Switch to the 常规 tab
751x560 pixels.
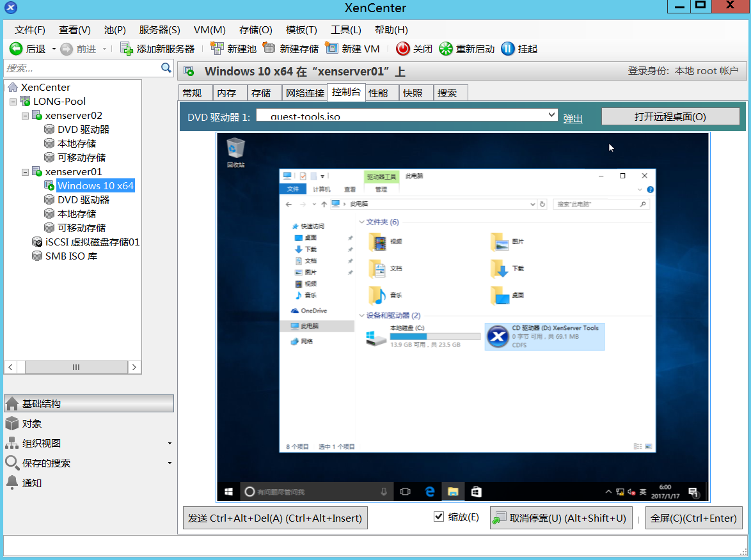pyautogui.click(x=195, y=93)
